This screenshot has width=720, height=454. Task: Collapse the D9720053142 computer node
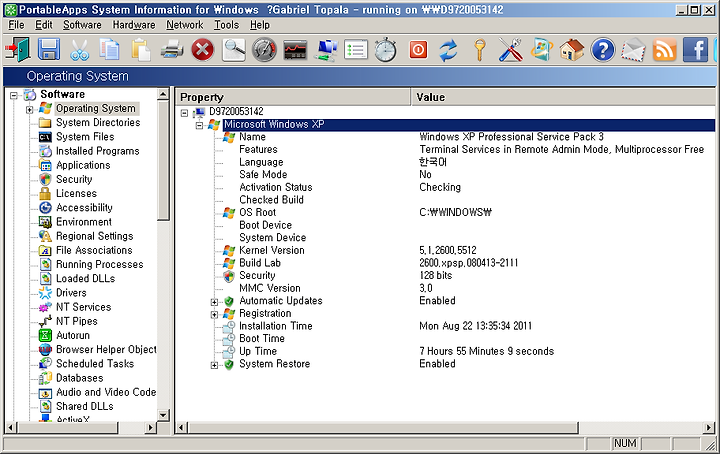click(x=185, y=112)
